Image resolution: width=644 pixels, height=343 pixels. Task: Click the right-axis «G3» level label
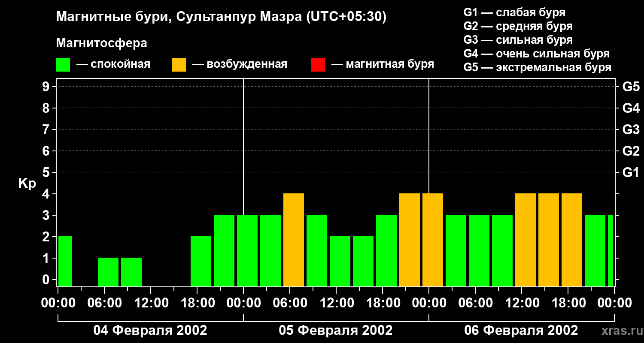point(631,129)
